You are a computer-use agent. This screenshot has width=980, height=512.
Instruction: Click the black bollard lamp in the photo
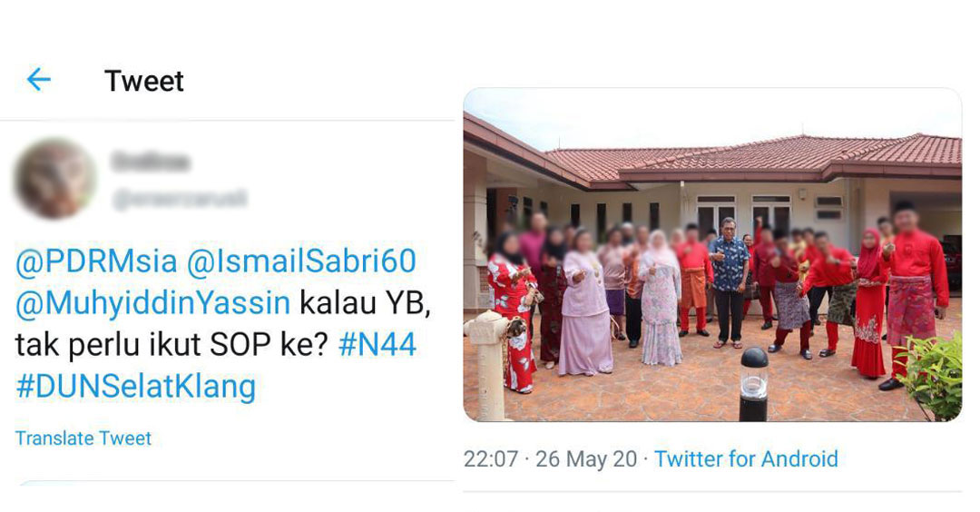754,384
